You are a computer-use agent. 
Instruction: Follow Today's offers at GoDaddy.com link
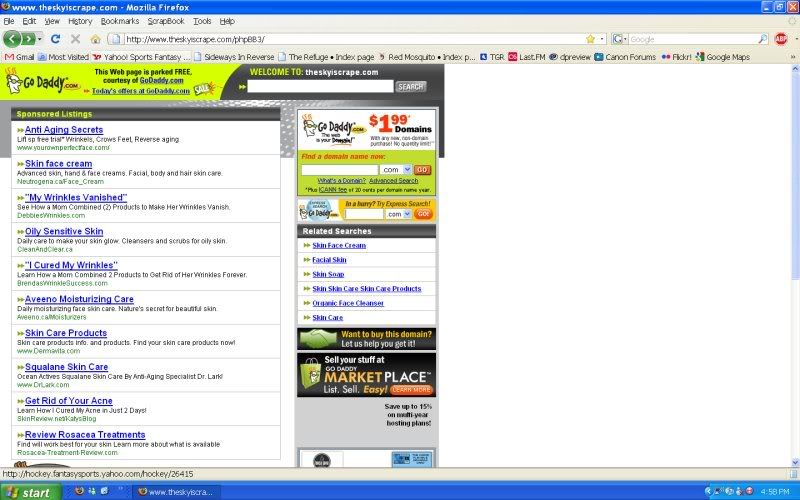141,91
